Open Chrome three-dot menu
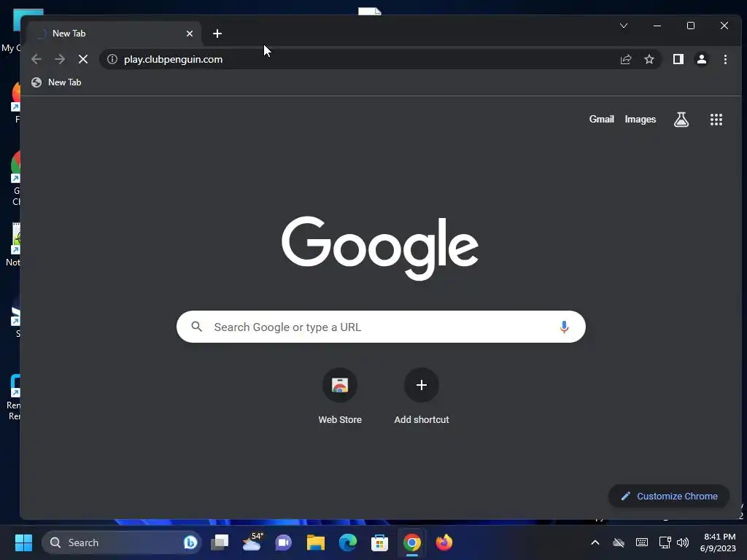The height and width of the screenshot is (560, 747). pyautogui.click(x=725, y=59)
